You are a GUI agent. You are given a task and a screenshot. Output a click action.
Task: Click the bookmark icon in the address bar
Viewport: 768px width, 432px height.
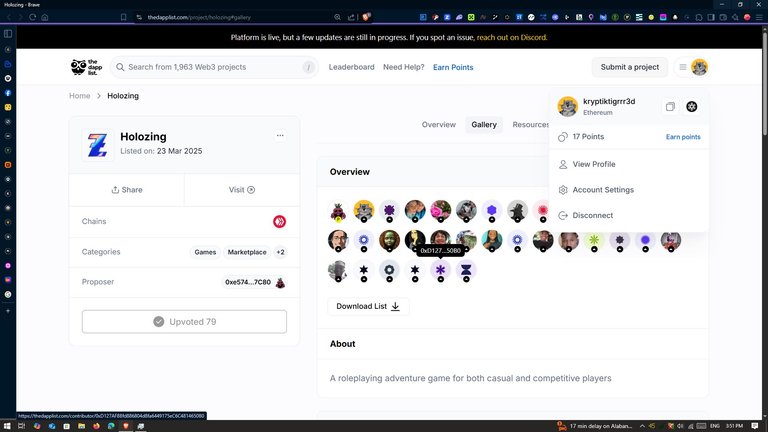click(123, 17)
